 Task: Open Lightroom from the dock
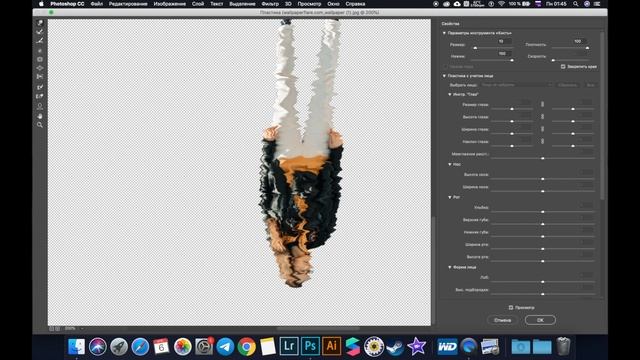[x=289, y=346]
